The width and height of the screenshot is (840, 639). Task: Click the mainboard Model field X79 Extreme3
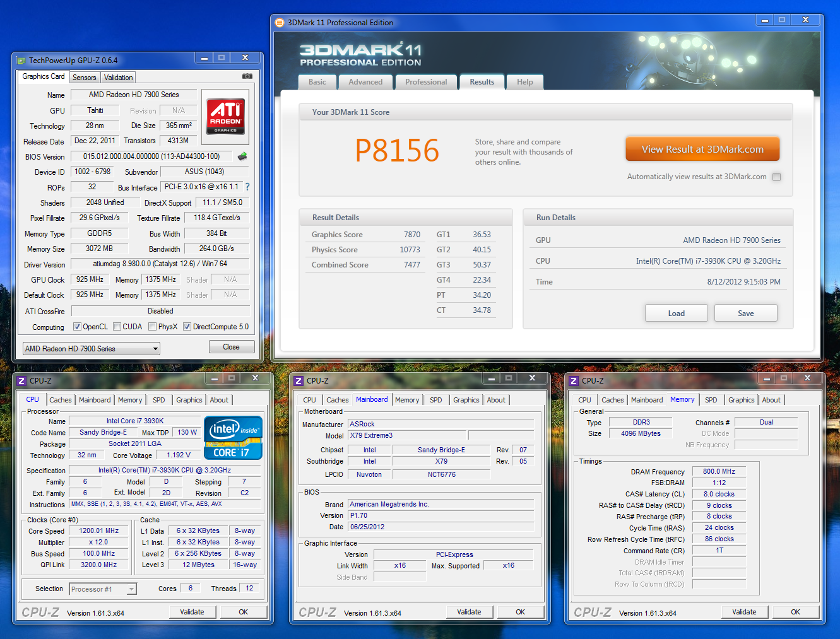pos(407,435)
